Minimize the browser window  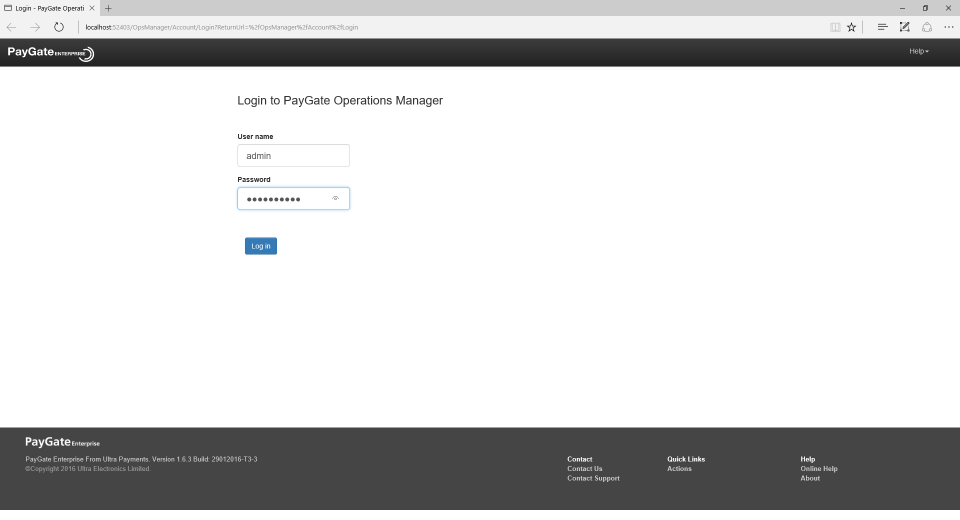[902, 8]
